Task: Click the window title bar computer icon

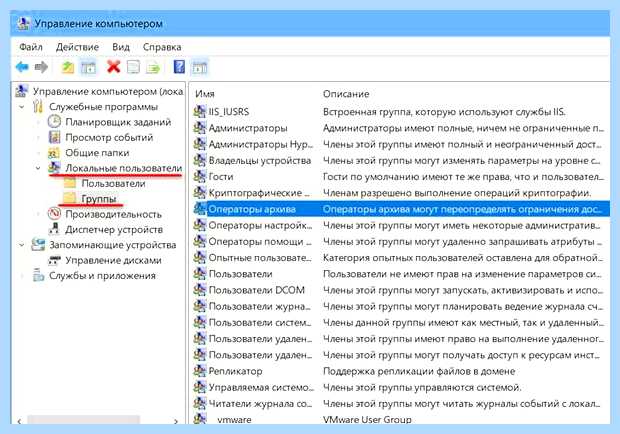Action: [x=23, y=23]
